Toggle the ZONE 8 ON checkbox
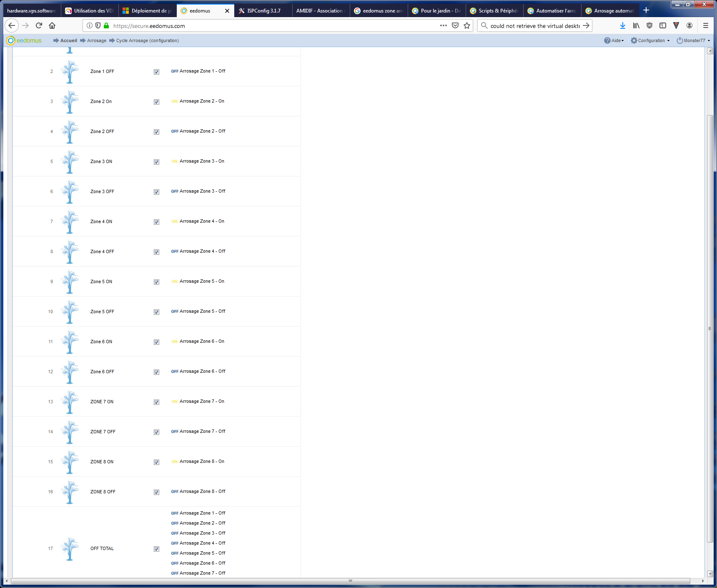 pyautogui.click(x=156, y=462)
